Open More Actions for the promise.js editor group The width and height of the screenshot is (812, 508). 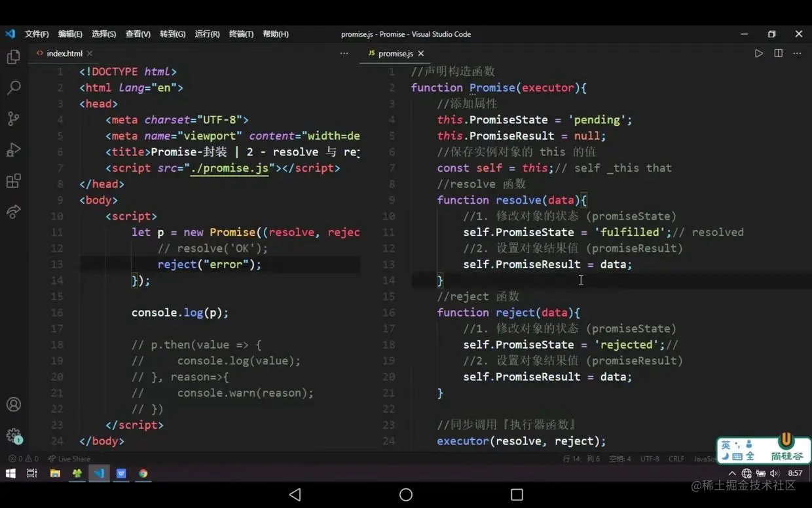pos(797,53)
